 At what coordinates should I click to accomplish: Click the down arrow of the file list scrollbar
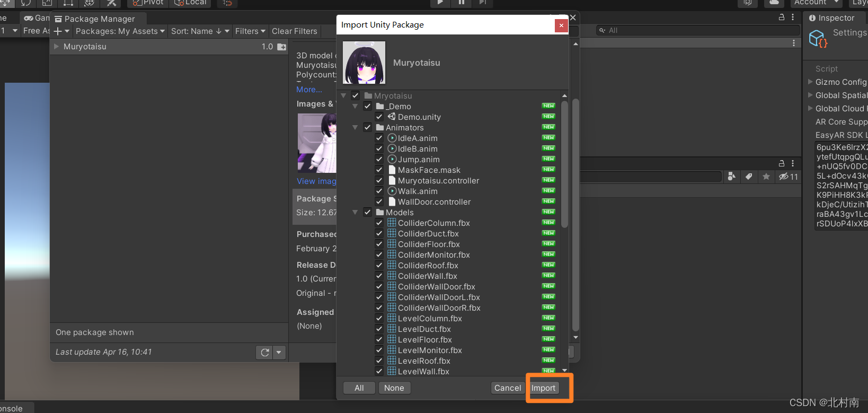pos(564,370)
